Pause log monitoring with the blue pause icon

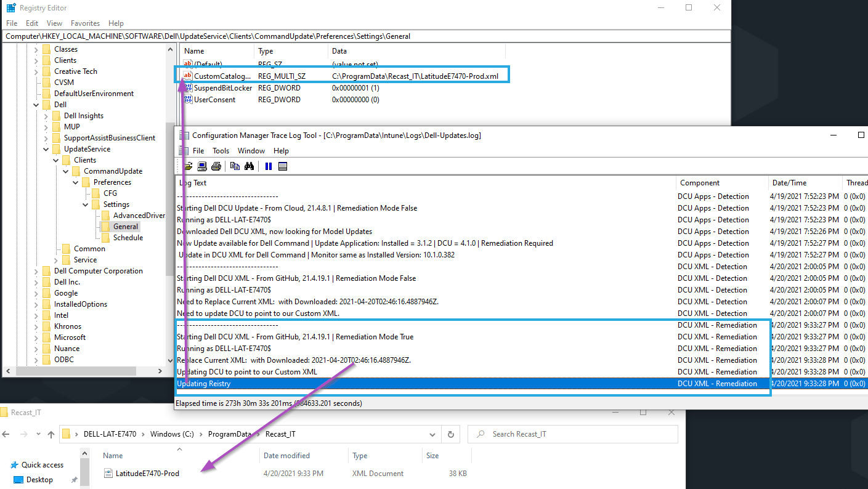point(269,166)
